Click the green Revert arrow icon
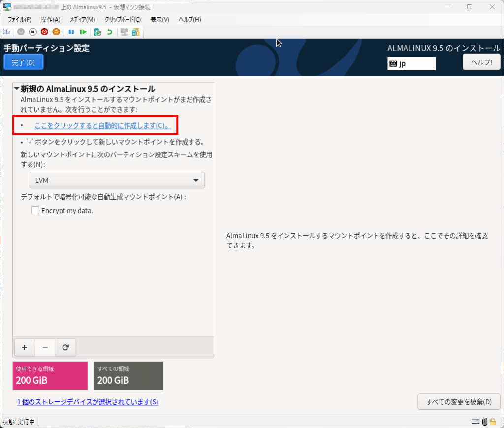504x428 pixels. pyautogui.click(x=109, y=32)
